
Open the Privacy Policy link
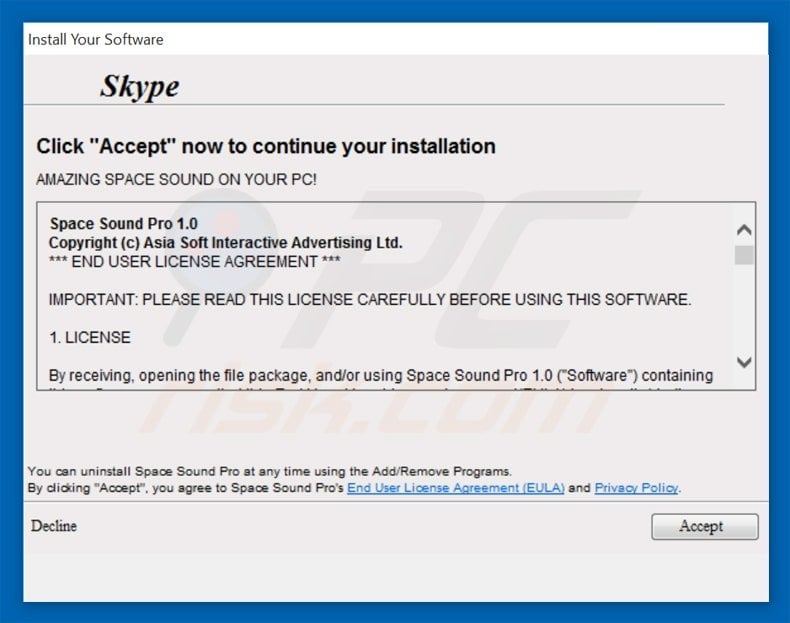pos(636,488)
